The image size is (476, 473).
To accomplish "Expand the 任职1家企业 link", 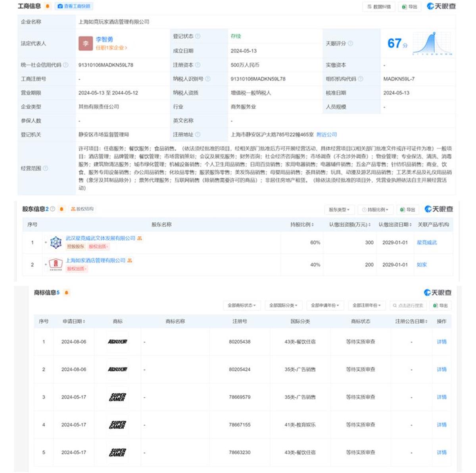I will tap(111, 48).
